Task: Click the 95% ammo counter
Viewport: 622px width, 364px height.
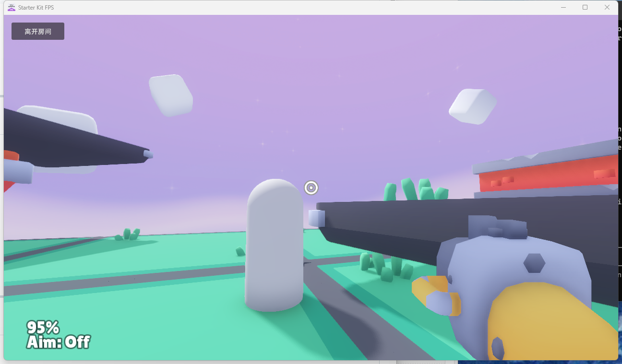Action: coord(43,328)
